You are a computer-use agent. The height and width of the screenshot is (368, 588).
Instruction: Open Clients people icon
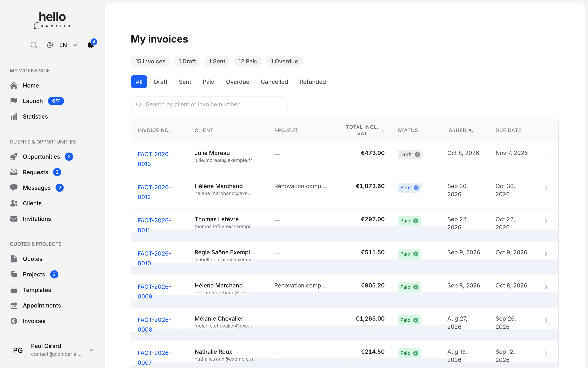pyautogui.click(x=14, y=203)
